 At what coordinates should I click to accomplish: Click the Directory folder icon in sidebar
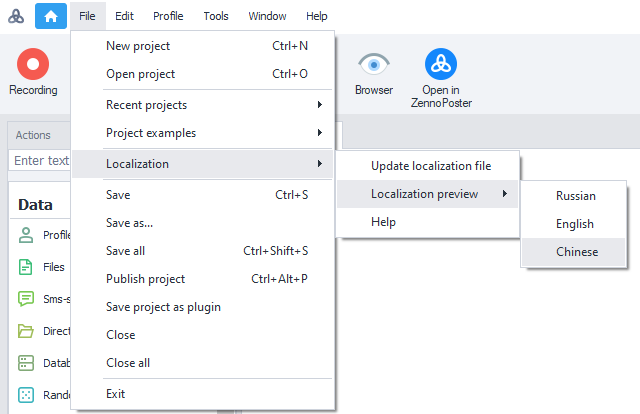26,331
